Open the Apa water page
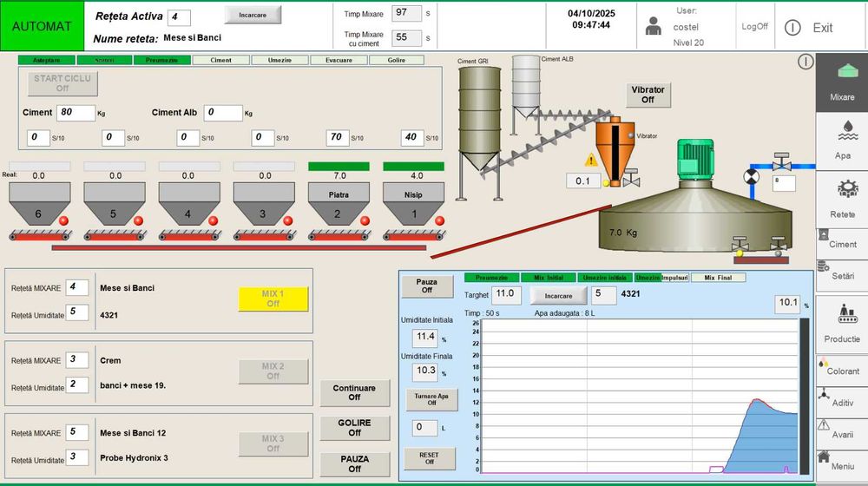868x486 pixels. (x=841, y=141)
